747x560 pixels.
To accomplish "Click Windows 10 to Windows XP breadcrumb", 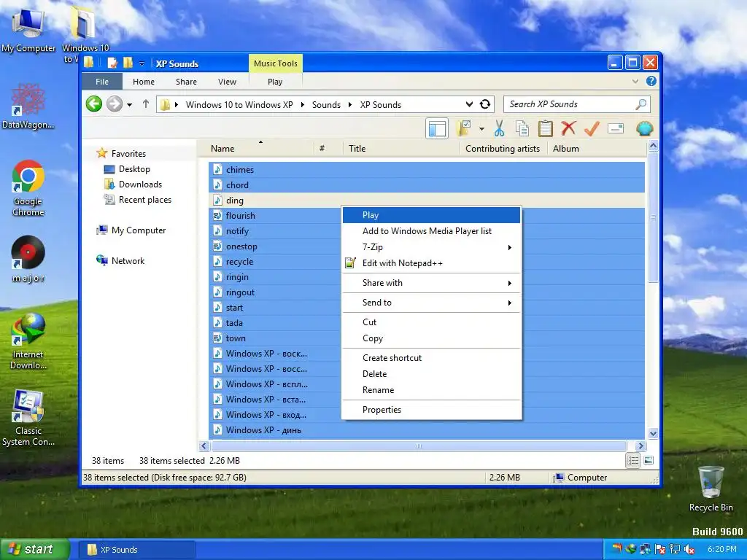I will [x=239, y=104].
